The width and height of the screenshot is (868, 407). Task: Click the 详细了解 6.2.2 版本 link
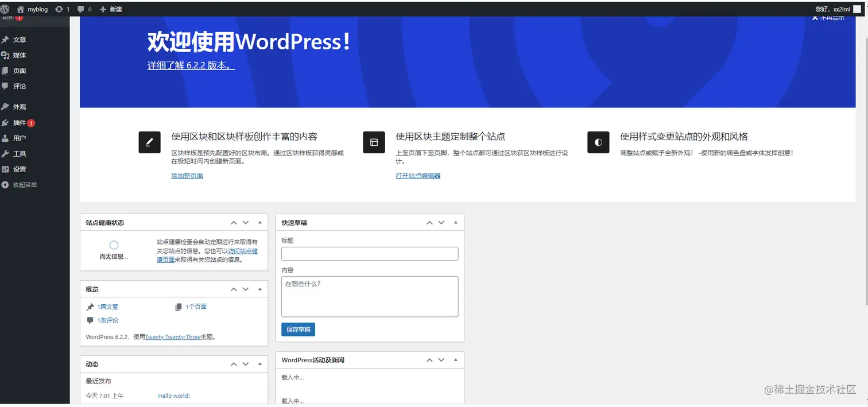click(x=191, y=65)
